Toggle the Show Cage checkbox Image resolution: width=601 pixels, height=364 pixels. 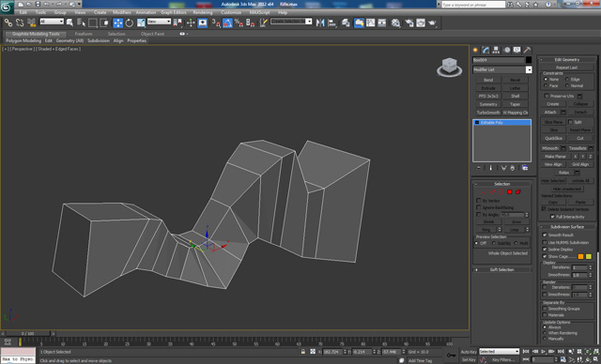545,256
